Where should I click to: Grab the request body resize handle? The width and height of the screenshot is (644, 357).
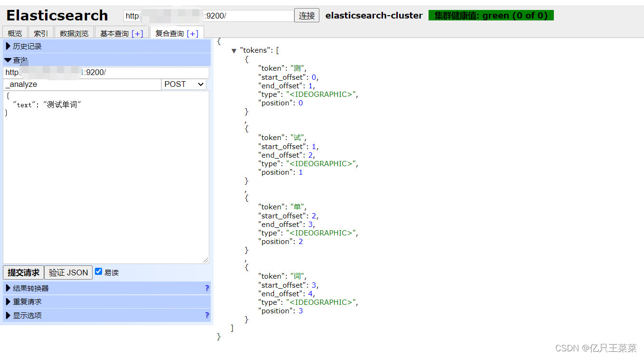(205, 260)
